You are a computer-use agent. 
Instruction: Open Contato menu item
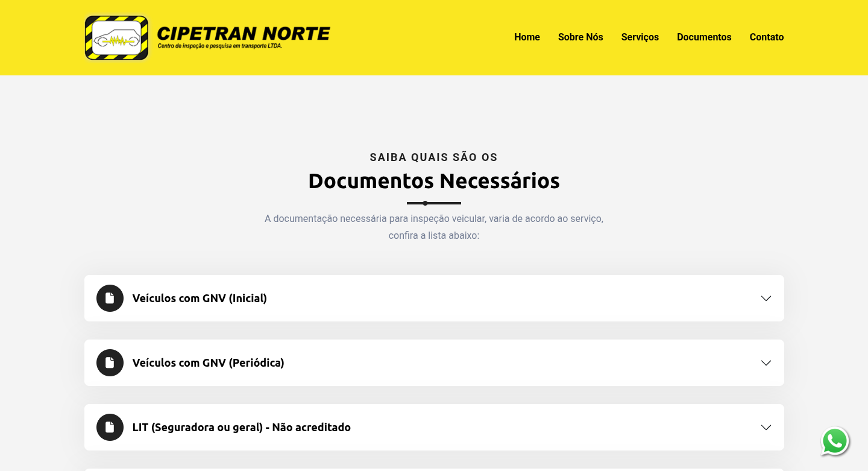tap(767, 37)
